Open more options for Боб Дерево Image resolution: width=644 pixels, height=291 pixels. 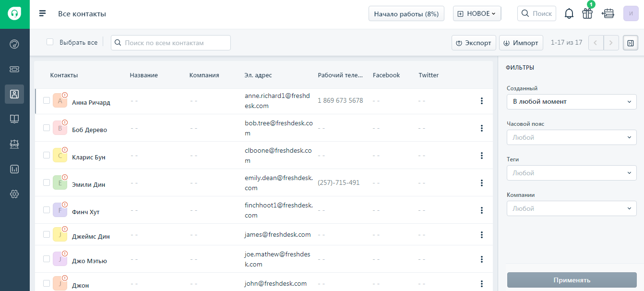click(481, 128)
